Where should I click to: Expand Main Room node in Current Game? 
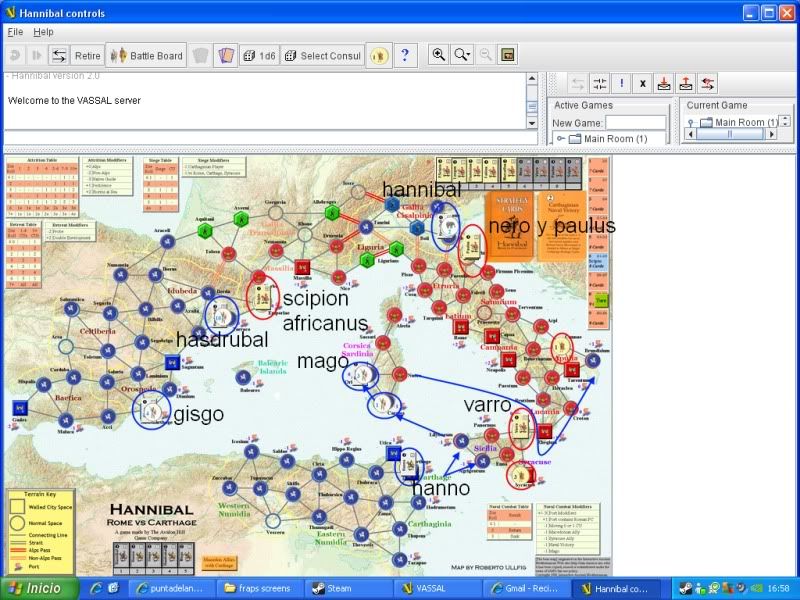[691, 122]
